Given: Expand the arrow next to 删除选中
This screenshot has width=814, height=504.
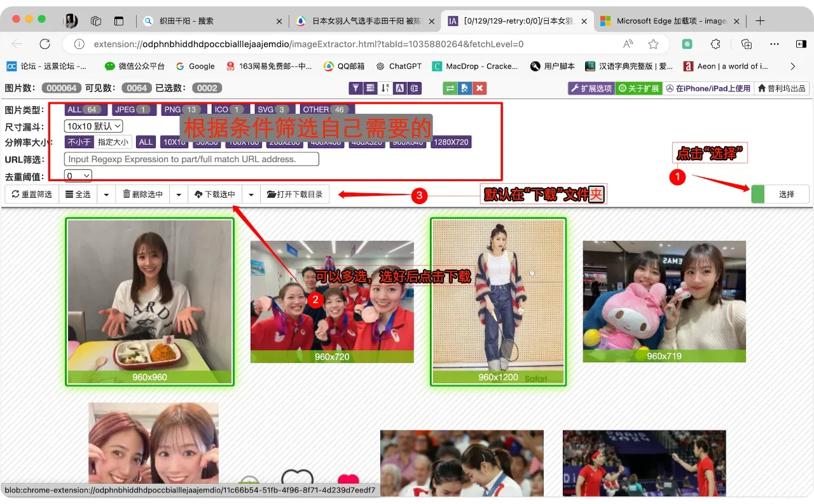Looking at the screenshot, I should pos(179,194).
